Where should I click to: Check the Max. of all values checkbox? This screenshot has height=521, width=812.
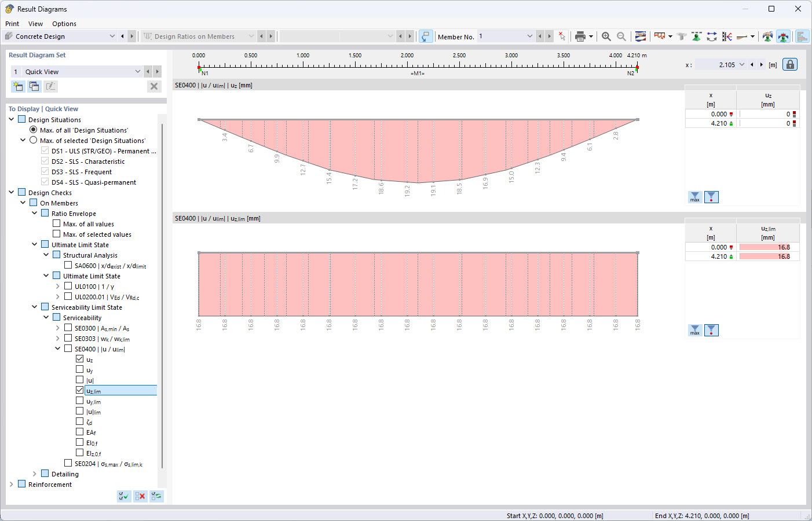[x=57, y=223]
